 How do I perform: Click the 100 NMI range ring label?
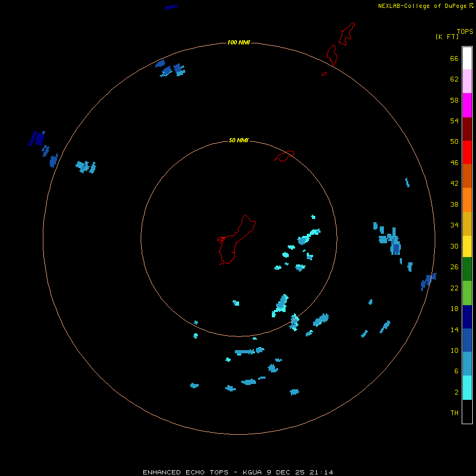[x=239, y=42]
